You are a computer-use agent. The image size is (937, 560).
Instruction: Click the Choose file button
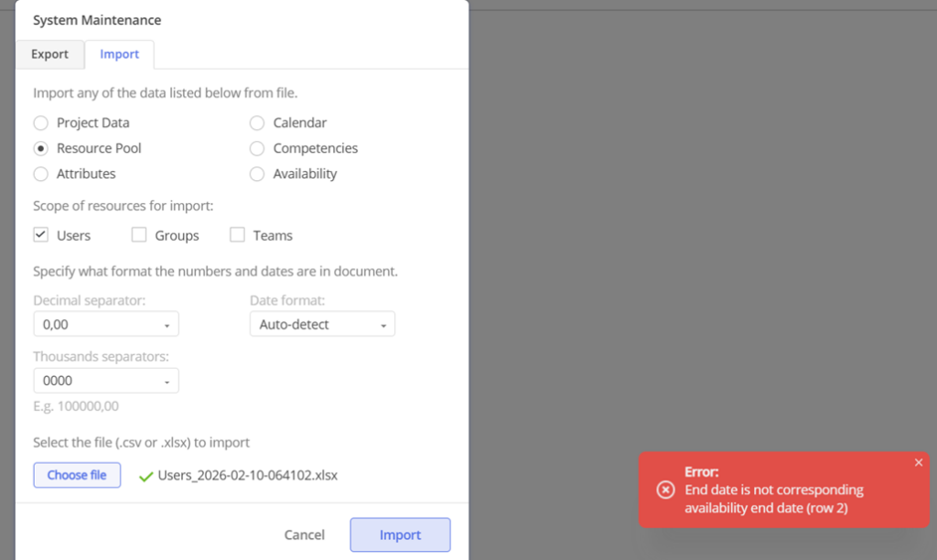tap(77, 475)
